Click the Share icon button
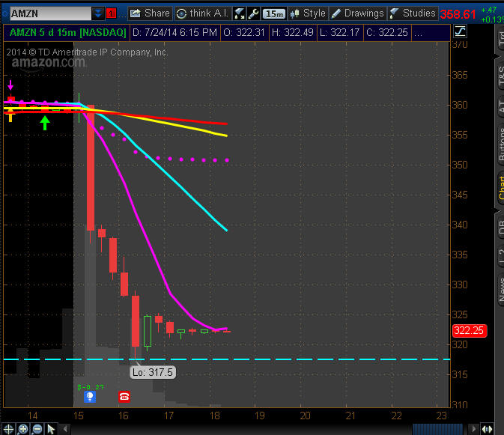The width and height of the screenshot is (504, 435). 150,13
